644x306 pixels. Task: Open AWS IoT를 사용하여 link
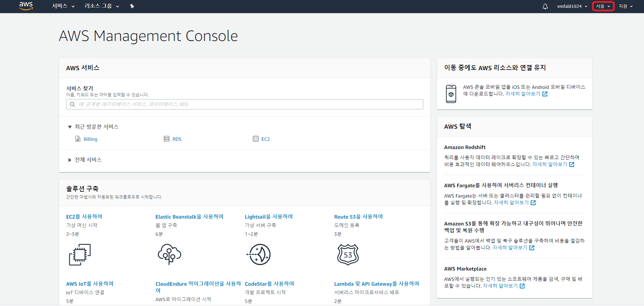click(x=90, y=284)
